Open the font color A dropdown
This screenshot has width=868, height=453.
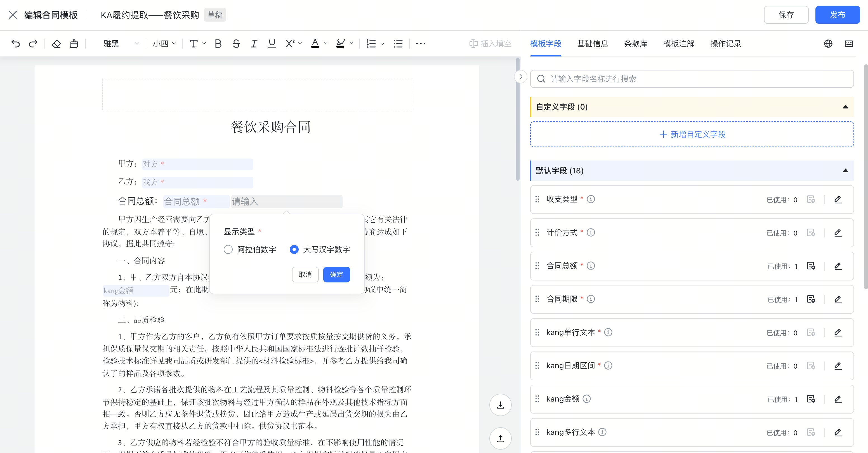click(319, 43)
